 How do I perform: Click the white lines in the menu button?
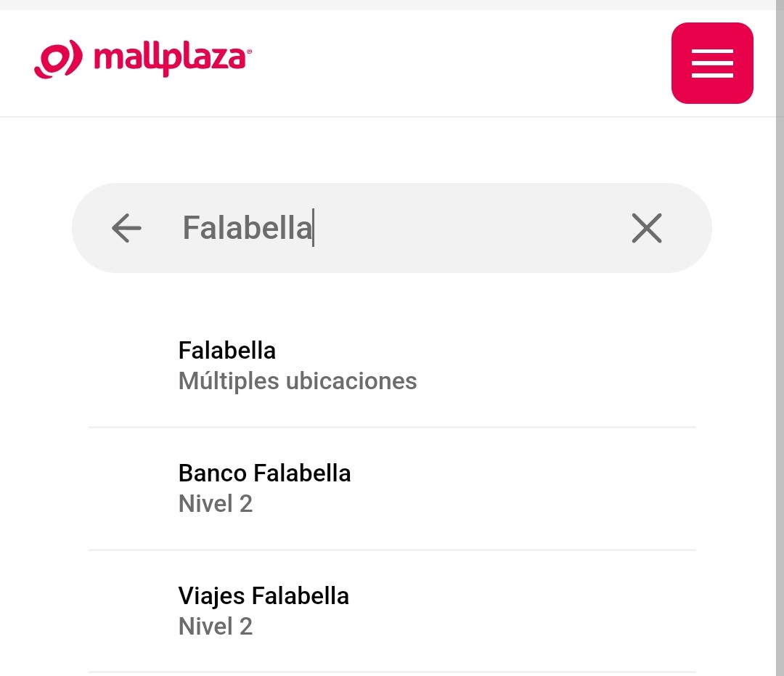coord(712,63)
